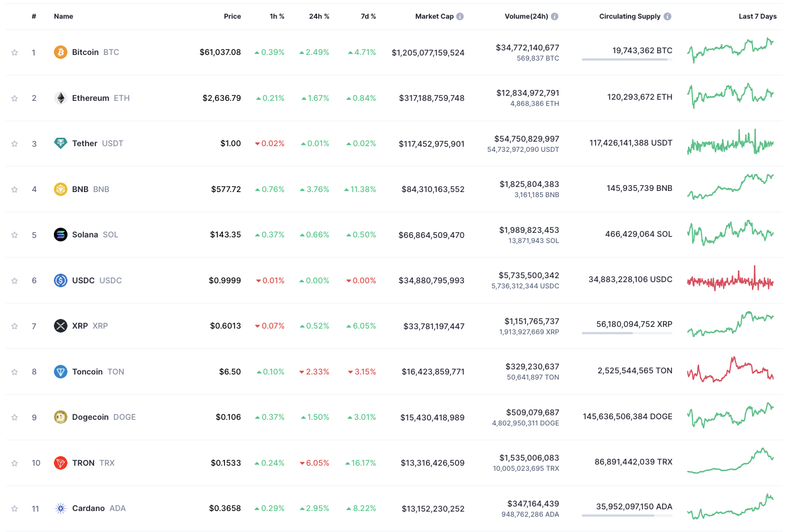Image resolution: width=803 pixels, height=532 pixels.
Task: Click the Cardano logo icon
Action: [x=61, y=508]
